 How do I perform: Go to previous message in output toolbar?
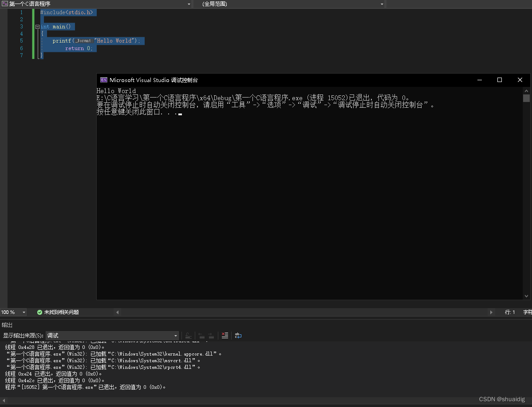[201, 336]
